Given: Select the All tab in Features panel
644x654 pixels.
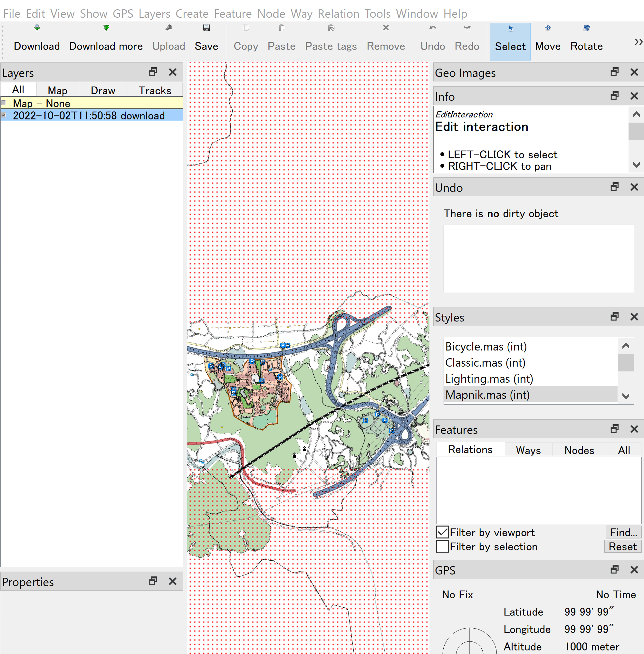Looking at the screenshot, I should click(622, 449).
